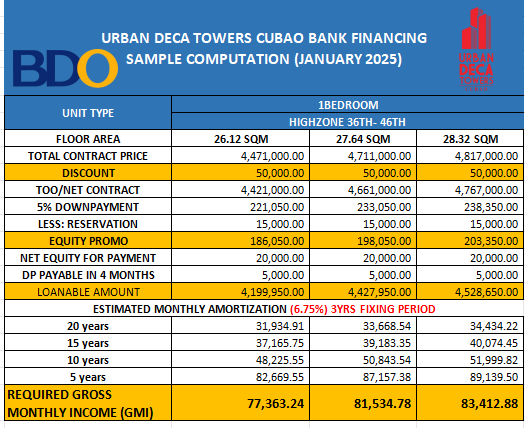Click the 238,350.00 downpayment cell

(x=470, y=207)
